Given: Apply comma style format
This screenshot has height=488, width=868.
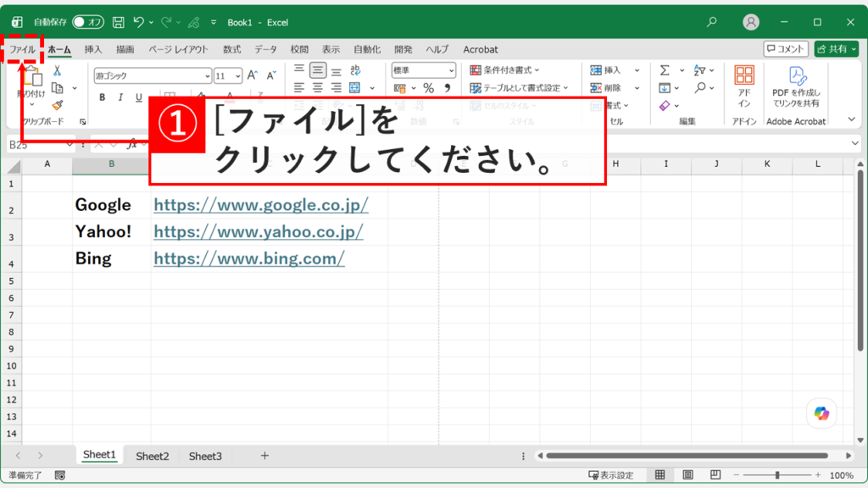Looking at the screenshot, I should tap(448, 87).
